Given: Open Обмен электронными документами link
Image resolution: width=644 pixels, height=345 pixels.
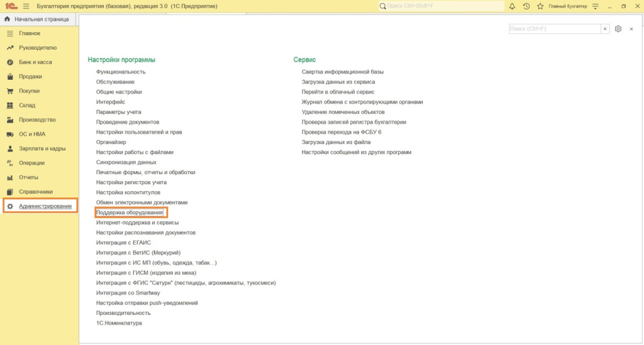Looking at the screenshot, I should 142,202.
